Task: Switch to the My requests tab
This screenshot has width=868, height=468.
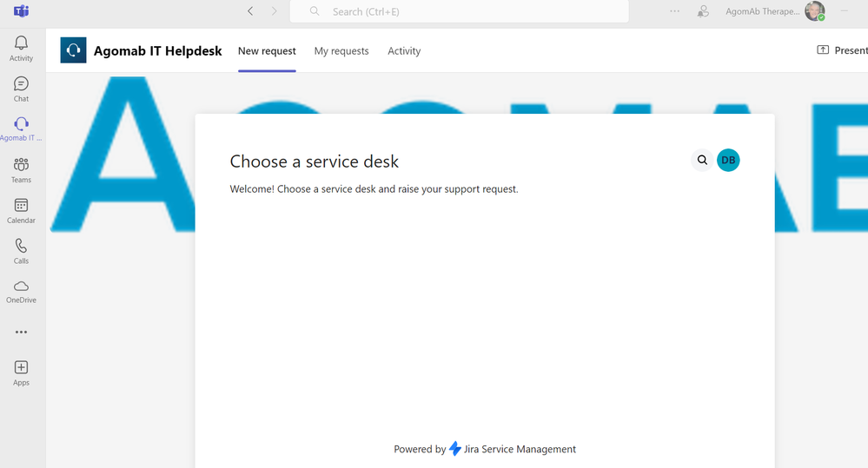Action: pyautogui.click(x=341, y=51)
